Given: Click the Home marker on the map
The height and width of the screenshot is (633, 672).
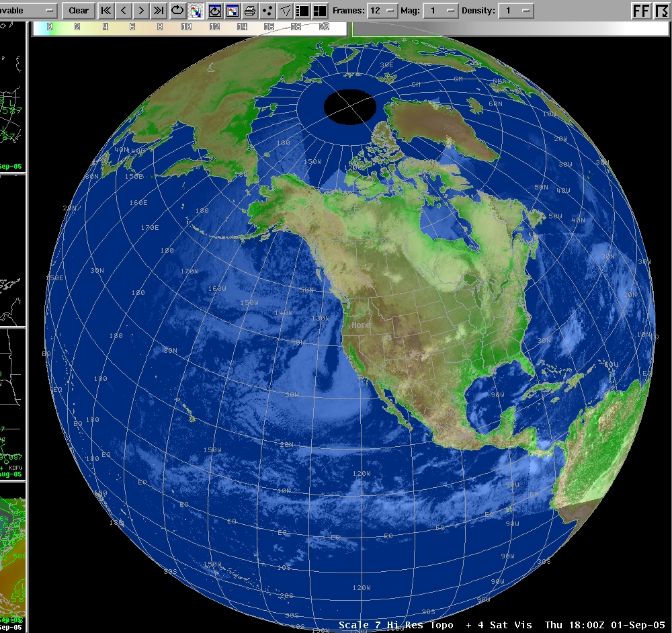Looking at the screenshot, I should tap(361, 325).
